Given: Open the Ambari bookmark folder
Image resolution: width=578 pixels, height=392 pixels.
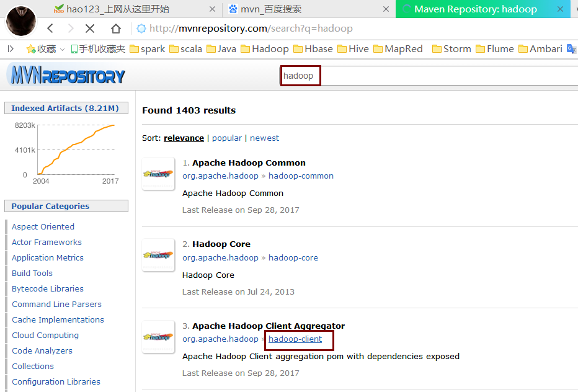Looking at the screenshot, I should 540,48.
